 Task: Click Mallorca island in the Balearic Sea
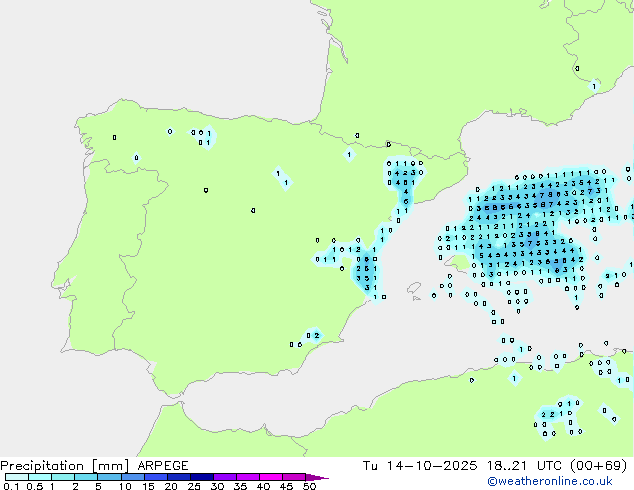tap(458, 264)
